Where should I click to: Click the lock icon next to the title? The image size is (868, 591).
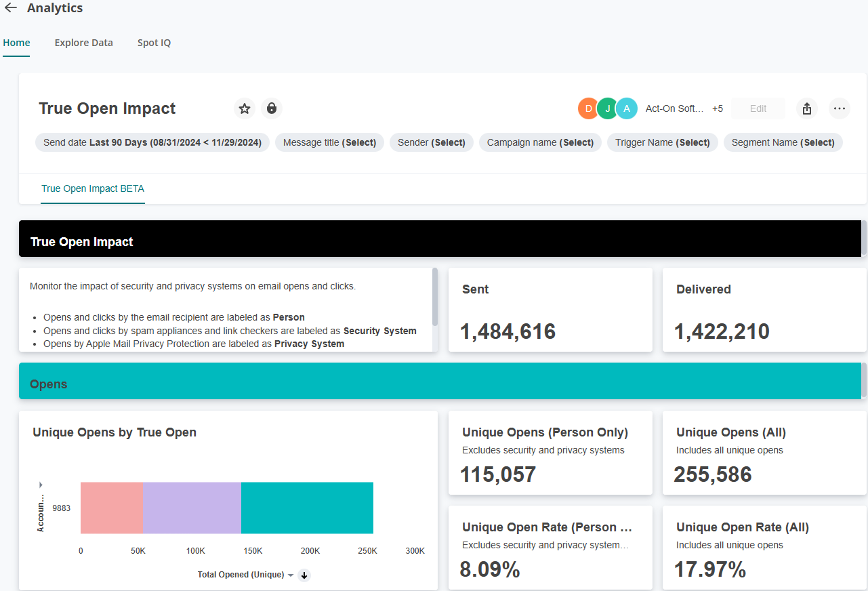272,108
